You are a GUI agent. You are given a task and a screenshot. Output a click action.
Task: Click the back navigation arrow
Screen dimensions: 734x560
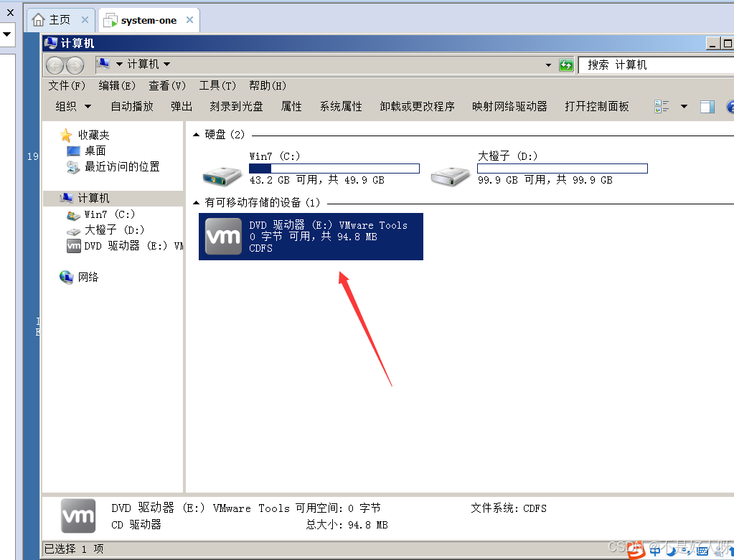(x=54, y=65)
